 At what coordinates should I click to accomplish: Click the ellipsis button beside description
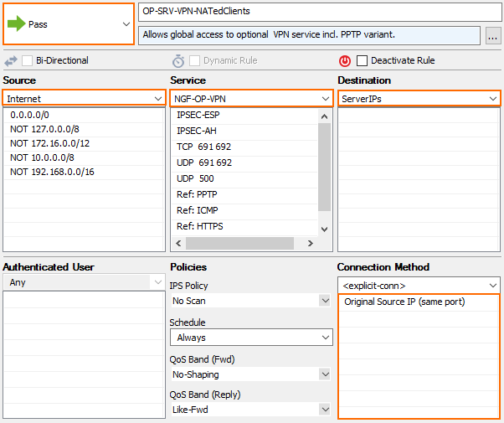tap(493, 36)
